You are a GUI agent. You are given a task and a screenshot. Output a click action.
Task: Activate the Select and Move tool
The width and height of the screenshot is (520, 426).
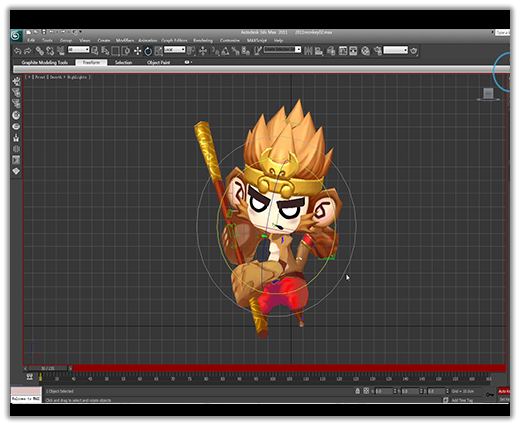pos(137,51)
